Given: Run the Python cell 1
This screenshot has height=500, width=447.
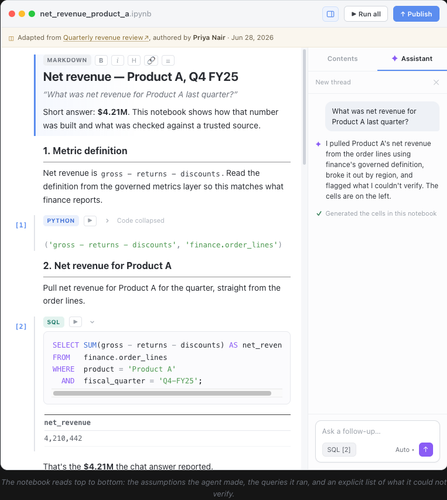Looking at the screenshot, I should coord(90,221).
